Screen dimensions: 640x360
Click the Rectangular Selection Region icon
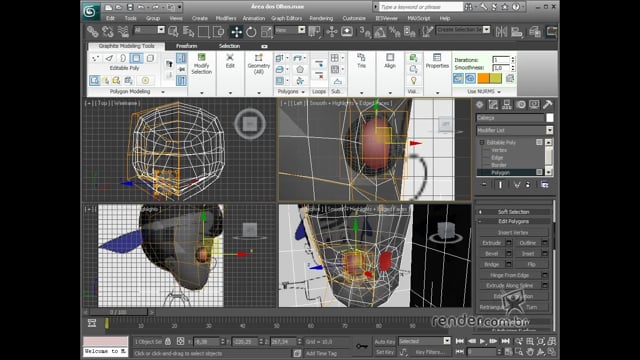203,31
